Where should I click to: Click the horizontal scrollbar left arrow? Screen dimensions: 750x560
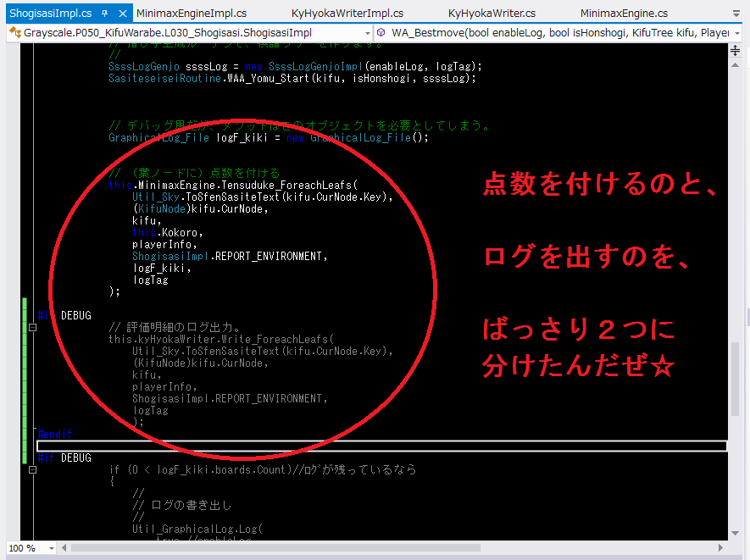[64, 548]
